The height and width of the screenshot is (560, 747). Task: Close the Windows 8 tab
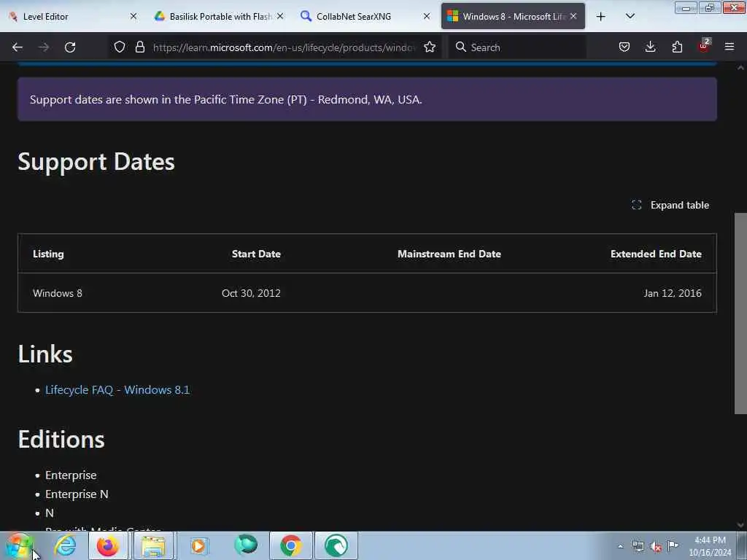point(573,17)
